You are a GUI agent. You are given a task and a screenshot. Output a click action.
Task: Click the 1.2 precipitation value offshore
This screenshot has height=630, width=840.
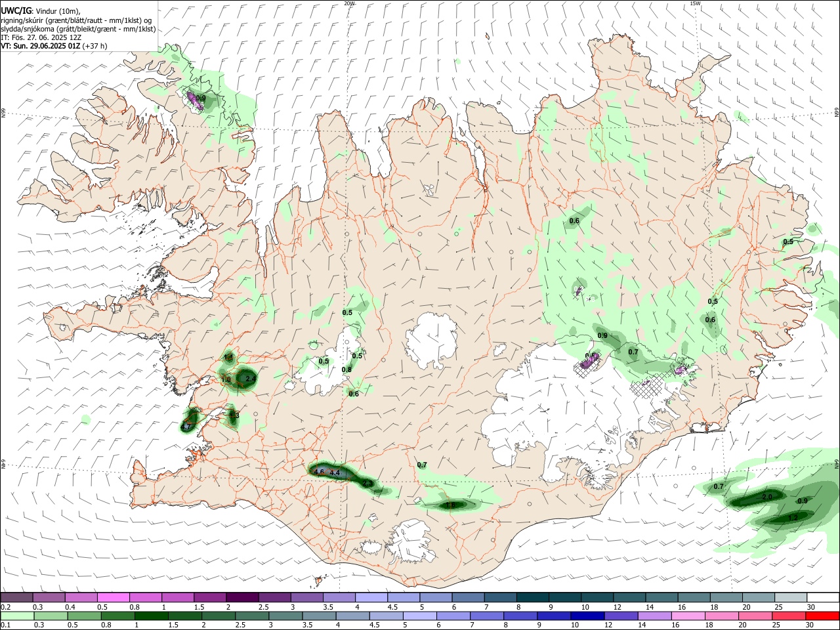point(793,518)
